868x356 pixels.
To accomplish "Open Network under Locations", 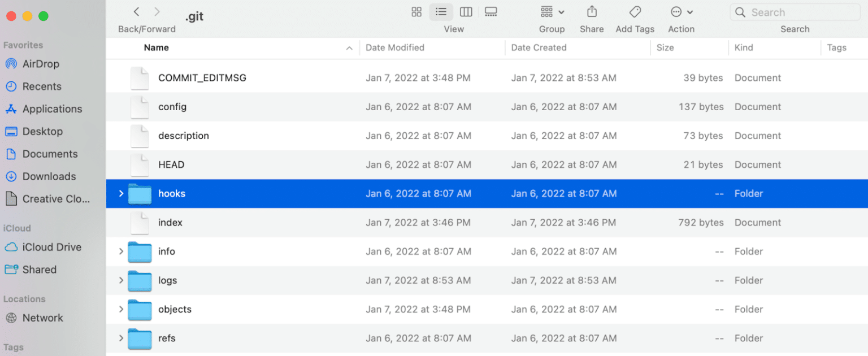I will 42,318.
